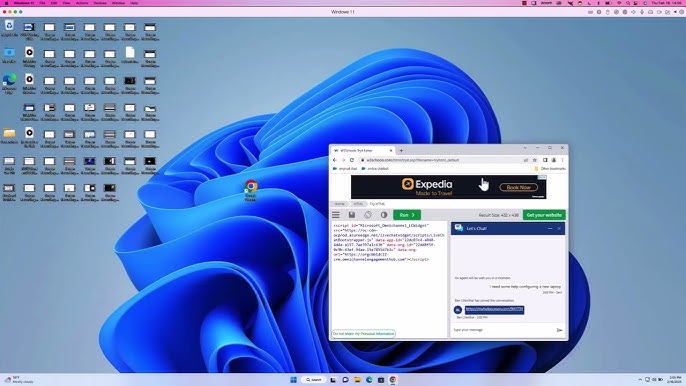
Task: Open the Chat app on taskbar
Action: [345, 379]
